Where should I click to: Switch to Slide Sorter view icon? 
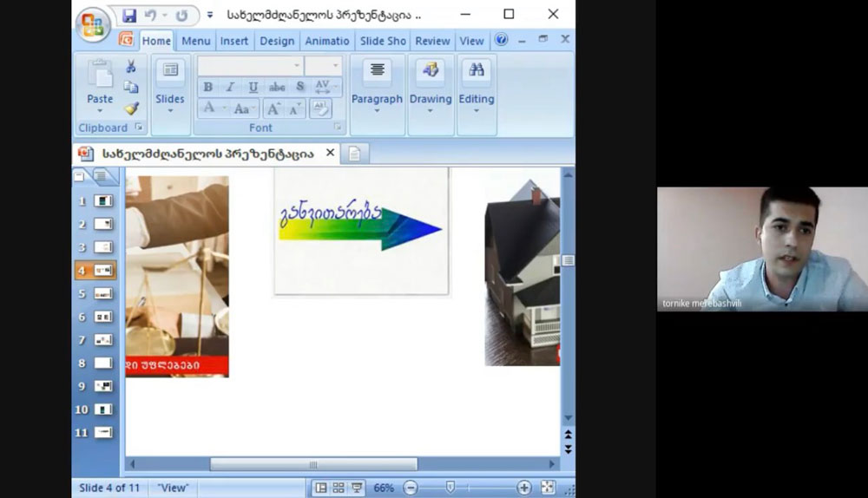point(339,488)
